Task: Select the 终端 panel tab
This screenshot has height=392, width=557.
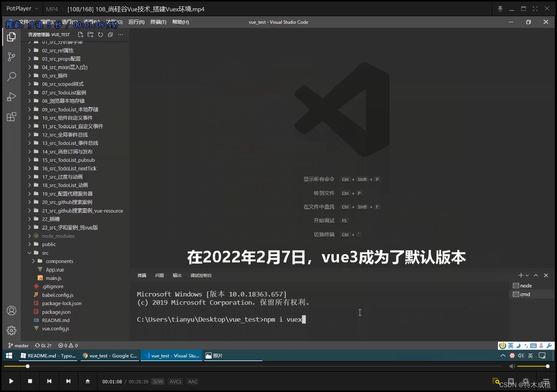Action: (x=142, y=275)
